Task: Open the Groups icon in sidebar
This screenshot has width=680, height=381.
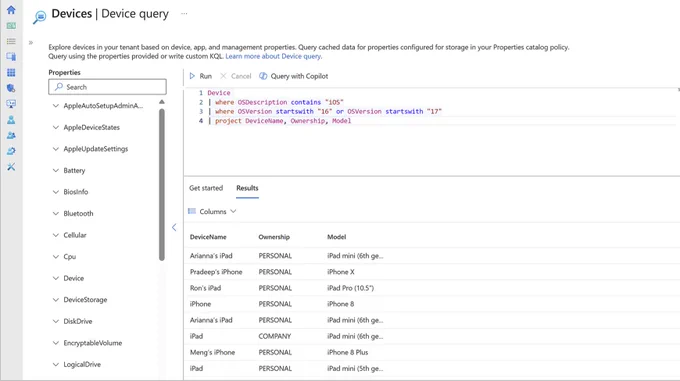Action: coord(11,135)
